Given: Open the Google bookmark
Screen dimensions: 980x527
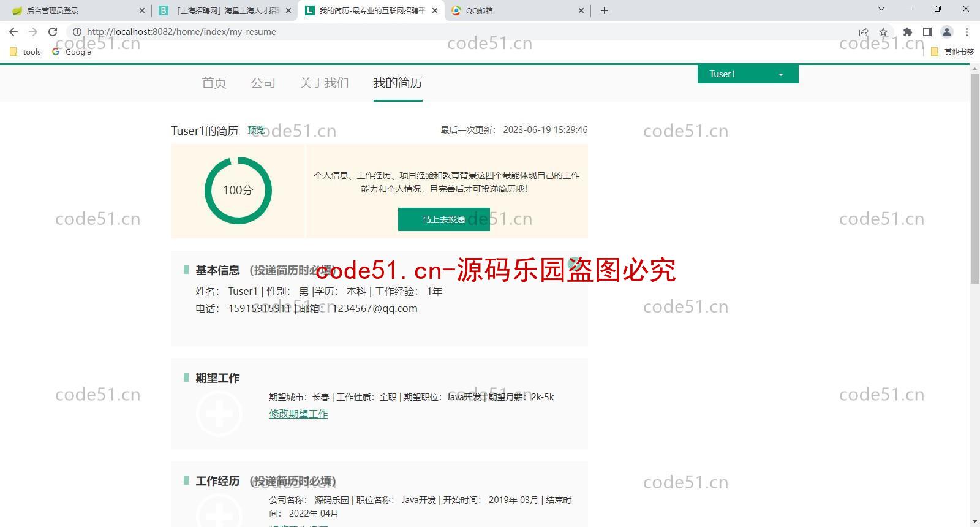Looking at the screenshot, I should point(72,52).
